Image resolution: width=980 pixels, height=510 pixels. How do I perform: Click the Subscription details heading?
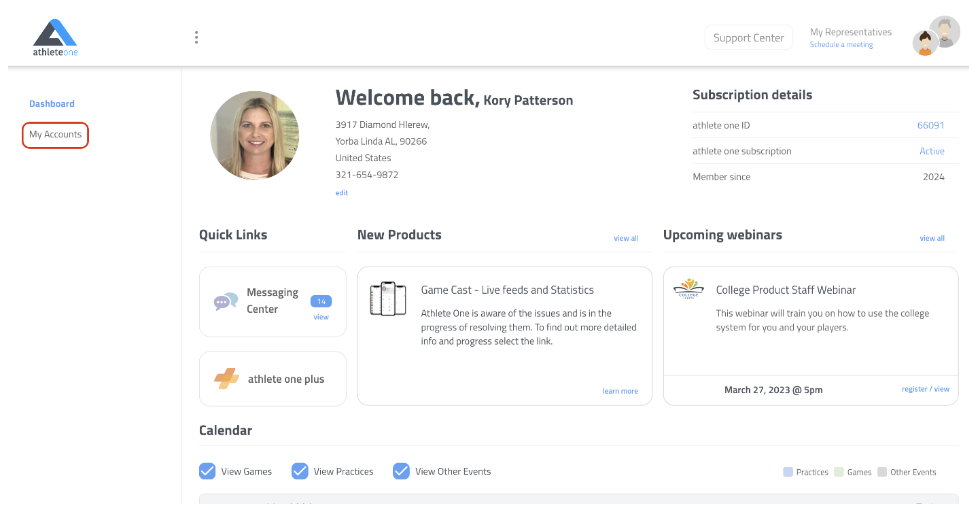[x=752, y=95]
